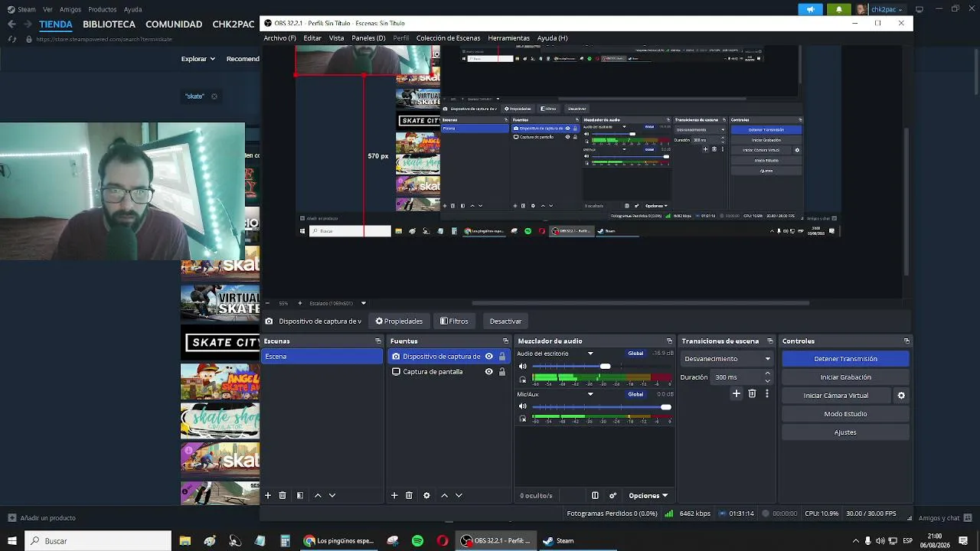Viewport: 980px width, 551px height.
Task: Hide Captura de pantalla source
Action: click(488, 372)
